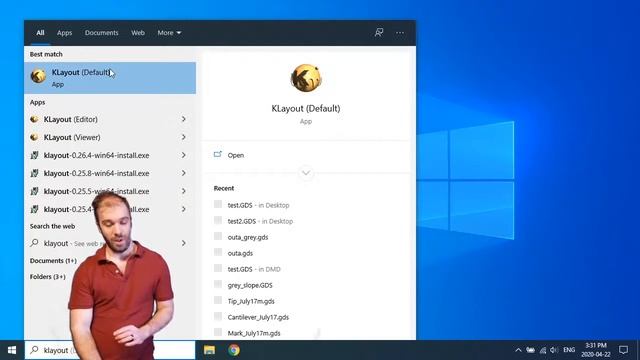Open recent file Tip_July17m.gds
This screenshot has height=360, width=640.
[251, 301]
